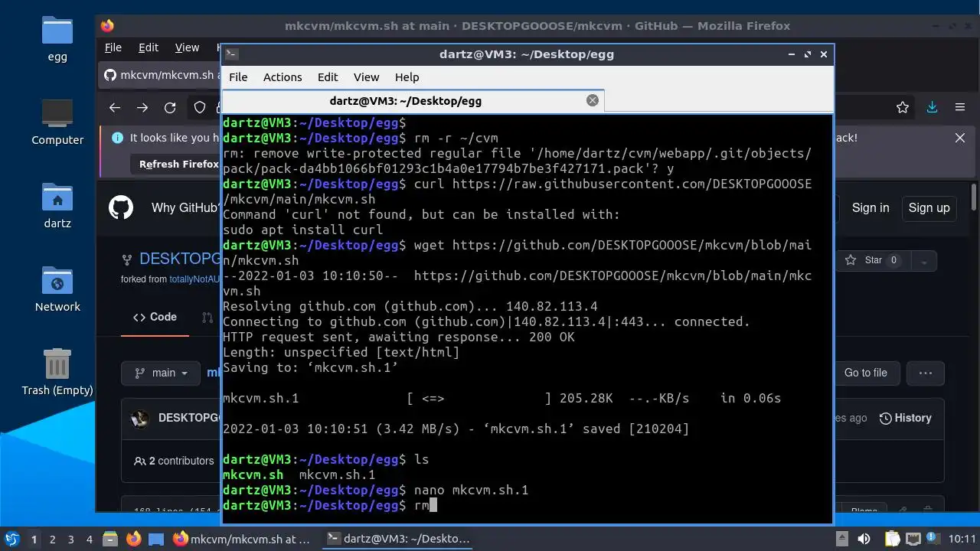
Task: Star the repository on GitHub
Action: pyautogui.click(x=873, y=260)
